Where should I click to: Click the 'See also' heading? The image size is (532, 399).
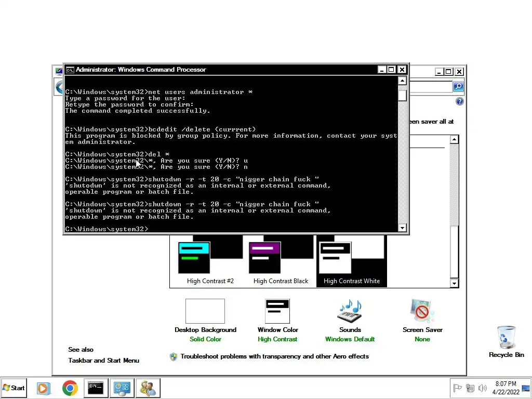coord(81,350)
